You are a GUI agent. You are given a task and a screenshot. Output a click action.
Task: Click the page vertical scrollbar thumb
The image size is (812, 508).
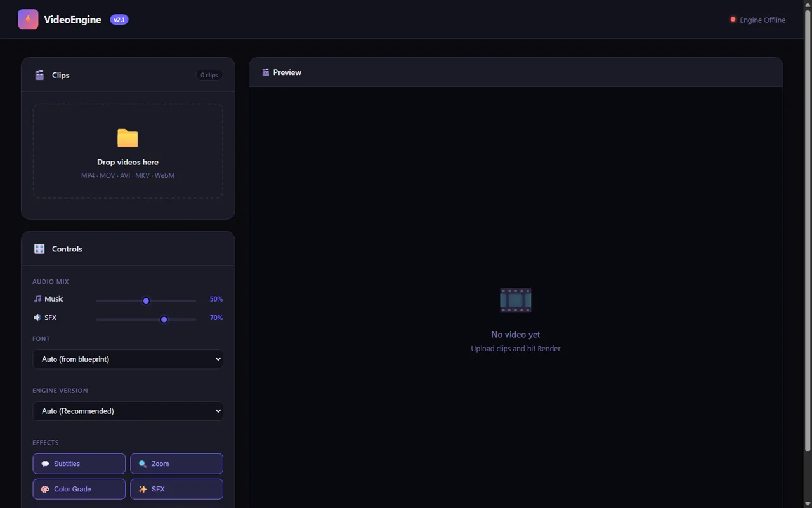click(x=808, y=231)
